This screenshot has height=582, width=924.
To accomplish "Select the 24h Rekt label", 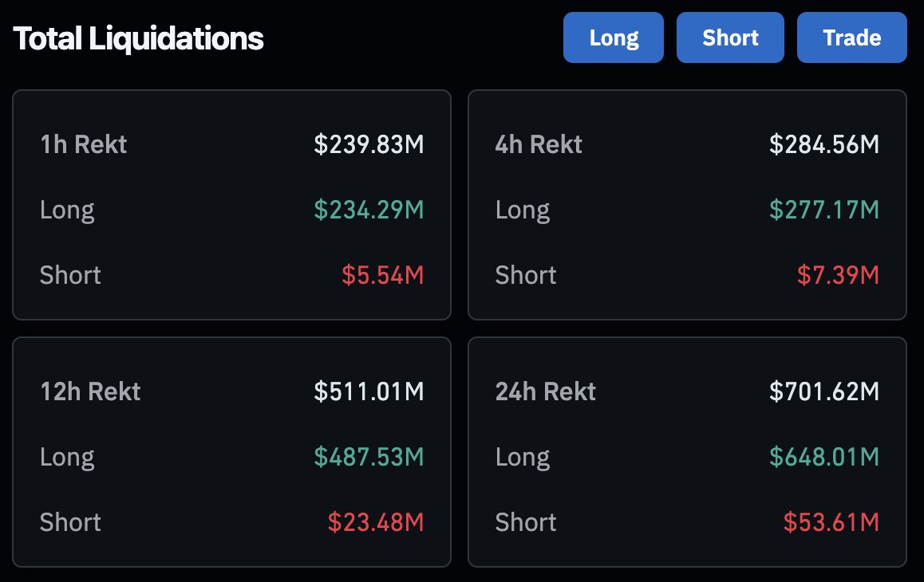I will click(546, 391).
